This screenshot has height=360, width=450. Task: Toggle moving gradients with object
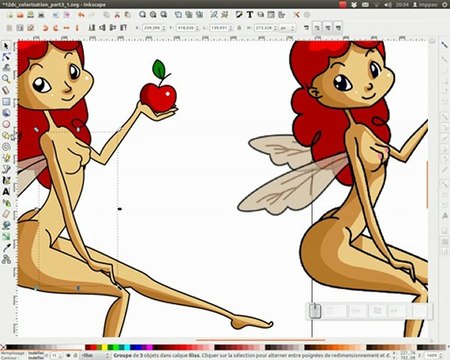pos(328,28)
